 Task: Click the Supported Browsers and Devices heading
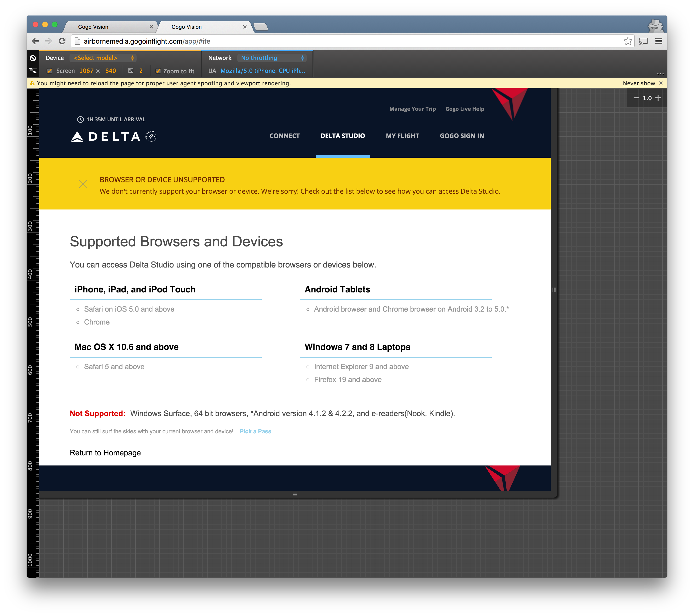click(176, 241)
